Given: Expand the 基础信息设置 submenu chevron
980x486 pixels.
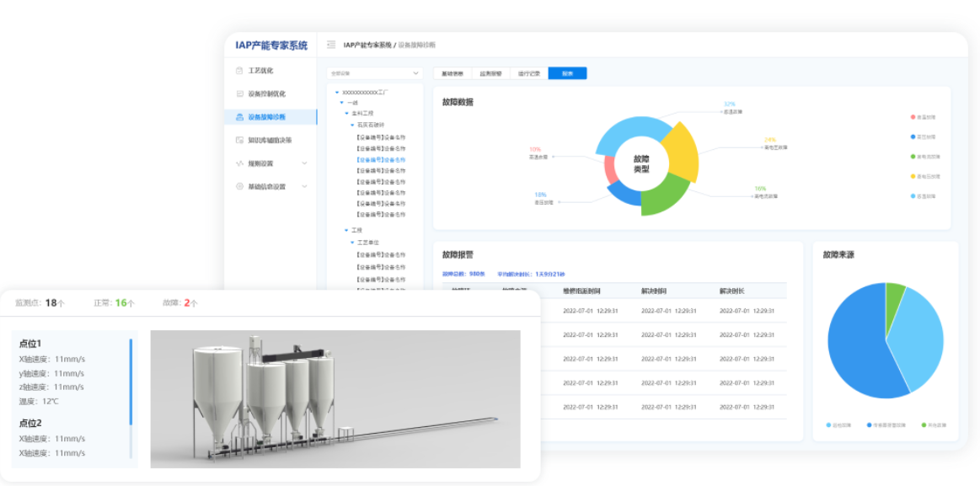Looking at the screenshot, I should coord(304,186).
